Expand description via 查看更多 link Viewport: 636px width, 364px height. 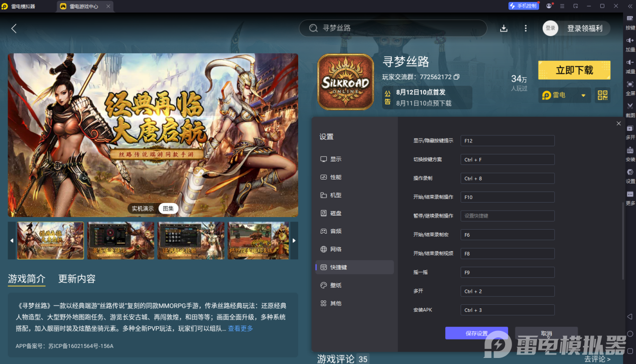(240, 328)
